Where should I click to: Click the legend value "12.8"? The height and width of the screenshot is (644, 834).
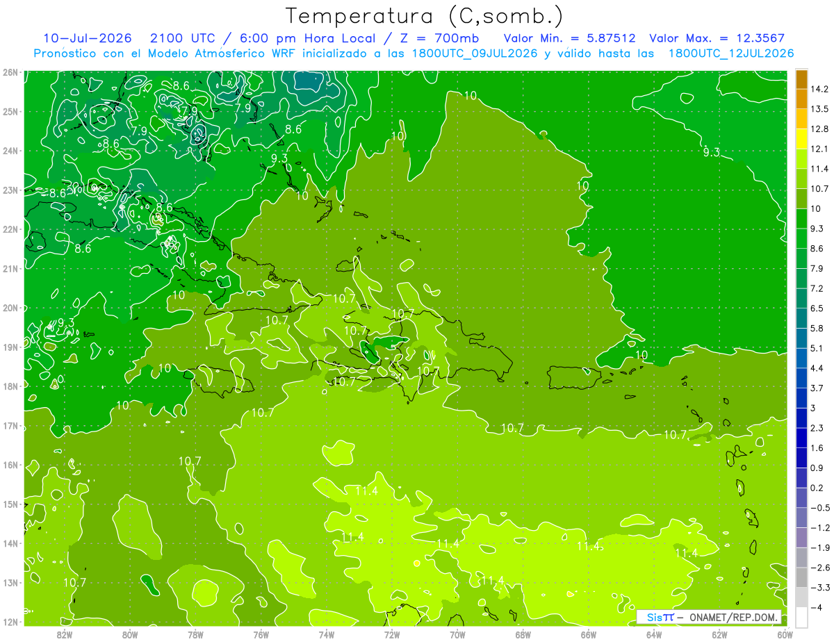coord(819,129)
